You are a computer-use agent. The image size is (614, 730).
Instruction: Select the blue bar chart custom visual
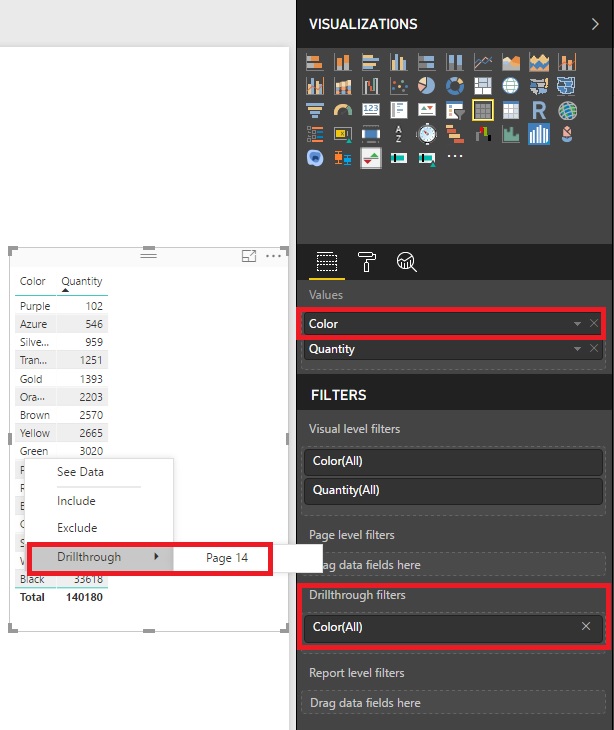[x=539, y=135]
